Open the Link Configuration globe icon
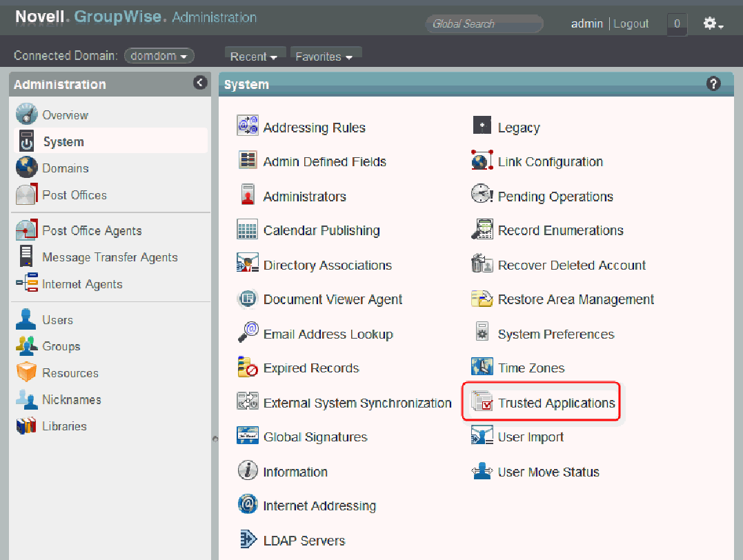The image size is (743, 560). 482,160
